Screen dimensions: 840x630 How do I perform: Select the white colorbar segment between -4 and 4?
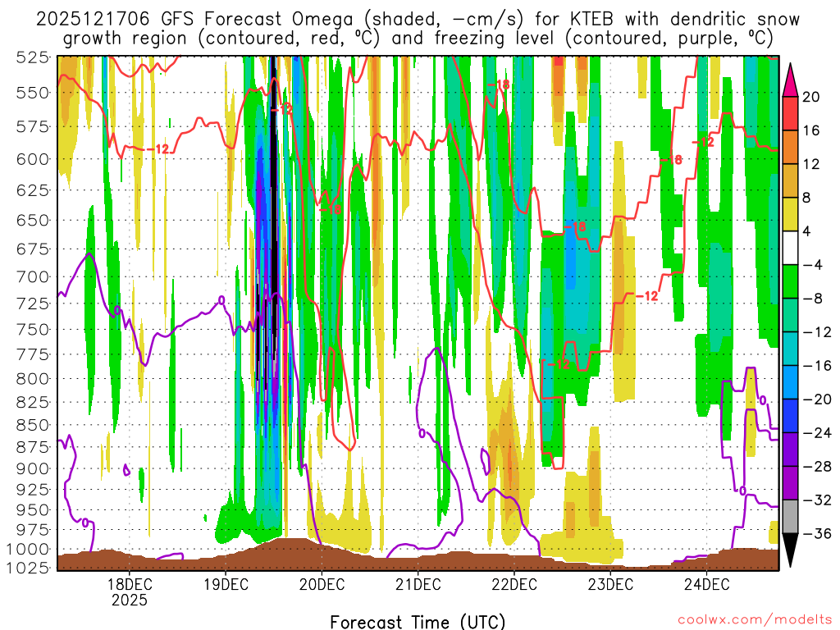pos(792,248)
